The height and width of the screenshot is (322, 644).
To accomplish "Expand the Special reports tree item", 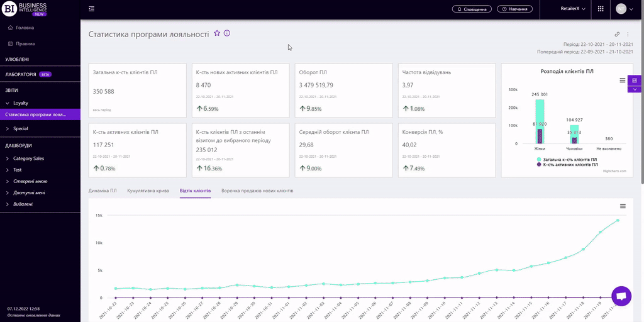I will (x=21, y=128).
